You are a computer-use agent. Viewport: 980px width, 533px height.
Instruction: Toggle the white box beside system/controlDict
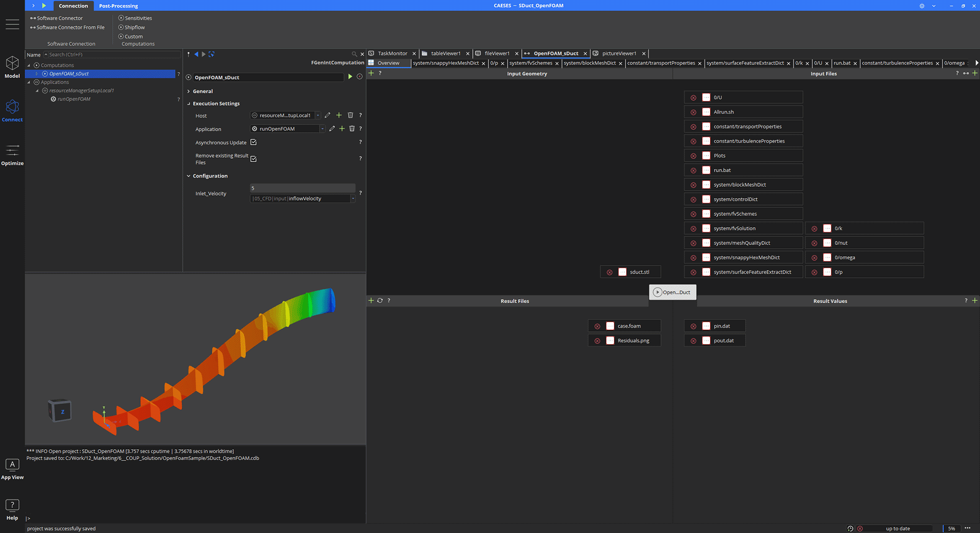[706, 199]
